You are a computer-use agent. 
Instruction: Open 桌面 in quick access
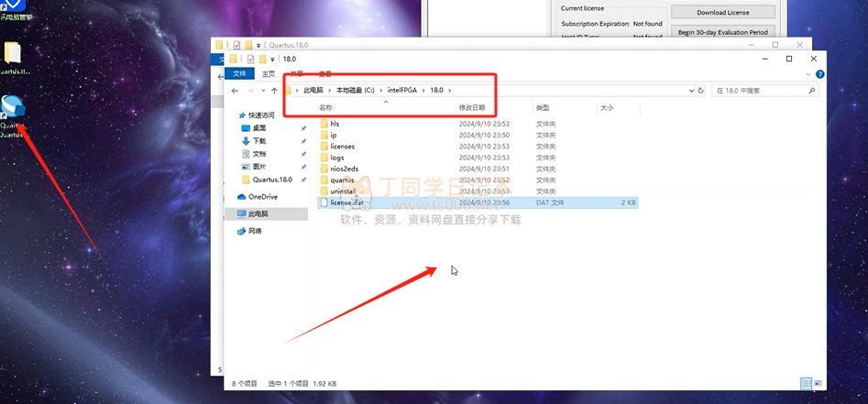(x=259, y=128)
